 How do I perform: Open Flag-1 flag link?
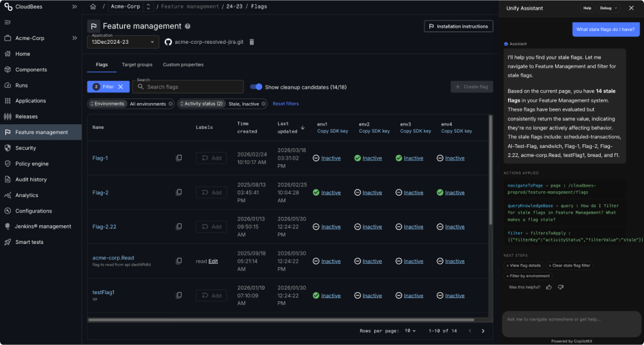coord(100,158)
